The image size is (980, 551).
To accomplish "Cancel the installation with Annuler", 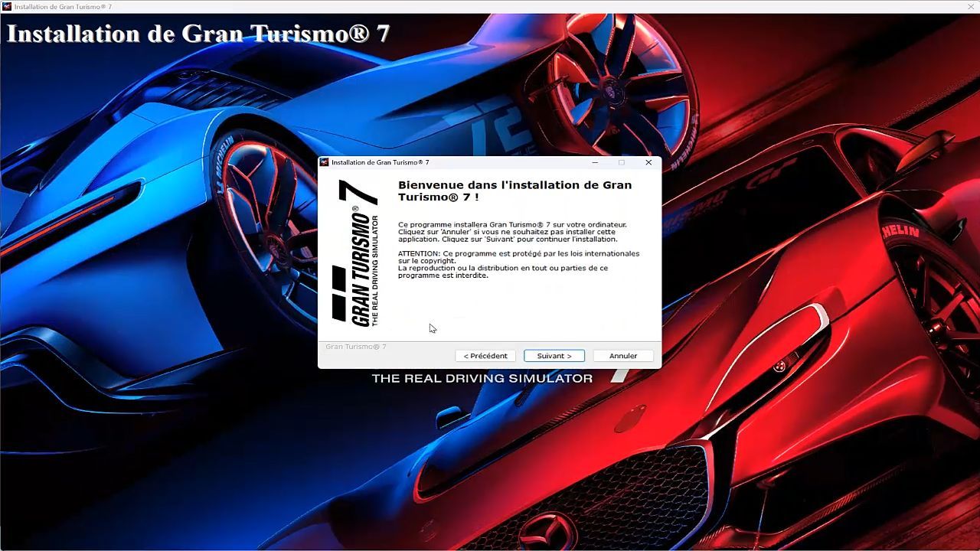I will [x=623, y=356].
